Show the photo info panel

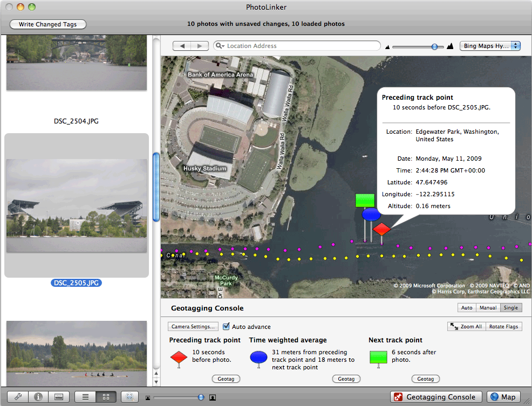(38, 396)
